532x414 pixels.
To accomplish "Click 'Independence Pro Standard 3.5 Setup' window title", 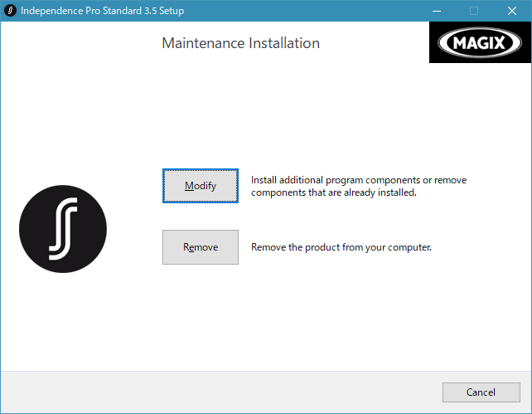I will coord(103,11).
